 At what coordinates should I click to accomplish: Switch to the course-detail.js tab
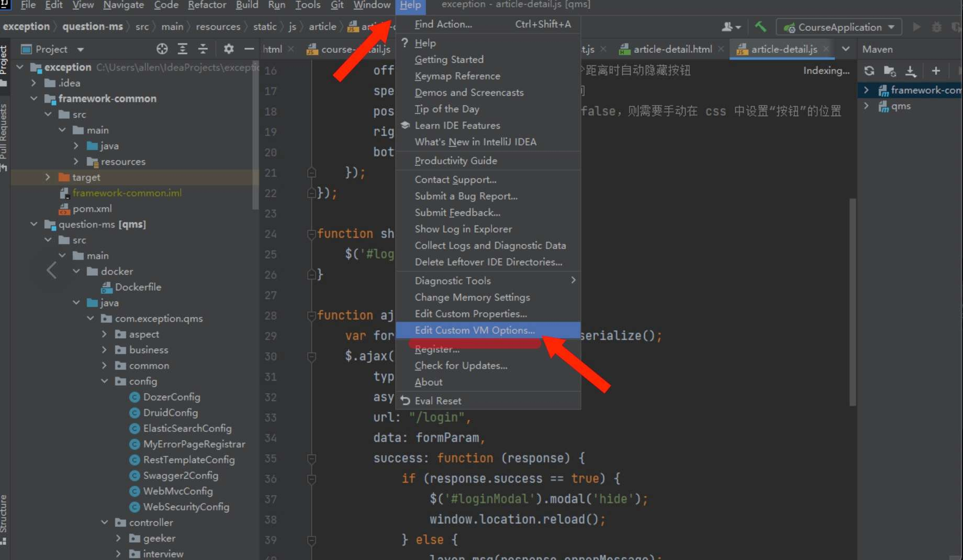click(349, 49)
